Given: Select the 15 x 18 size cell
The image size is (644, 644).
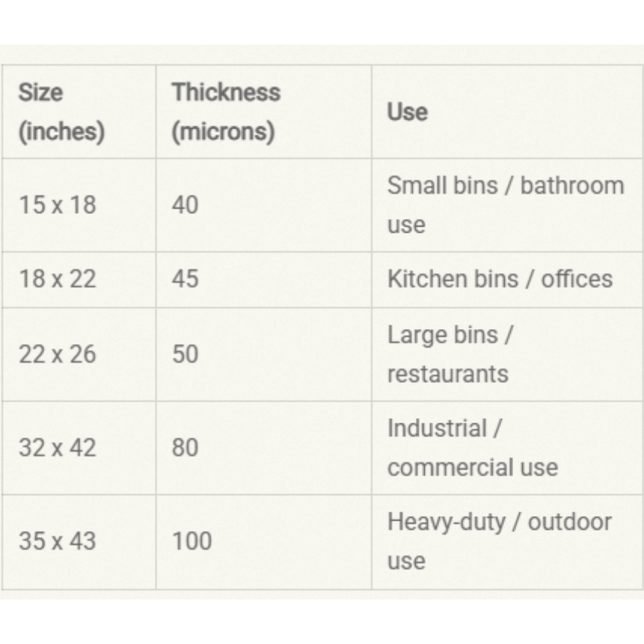Looking at the screenshot, I should point(58,205).
